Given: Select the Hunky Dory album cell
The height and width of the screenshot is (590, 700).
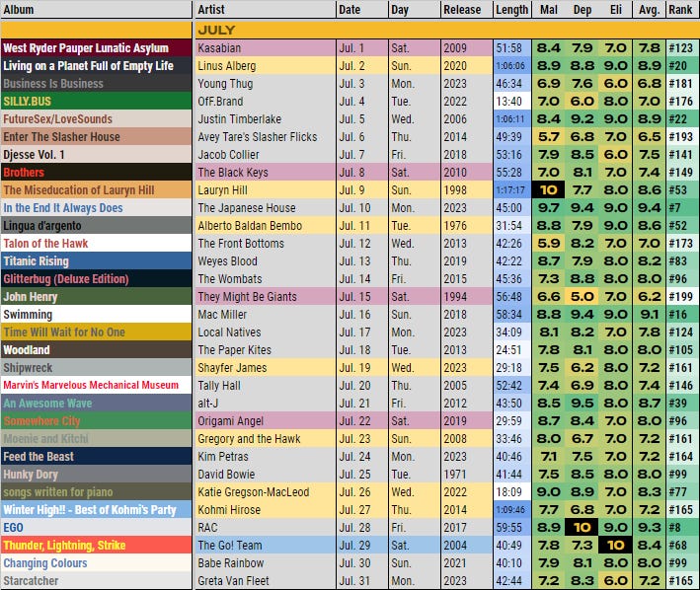Looking at the screenshot, I should [97, 474].
